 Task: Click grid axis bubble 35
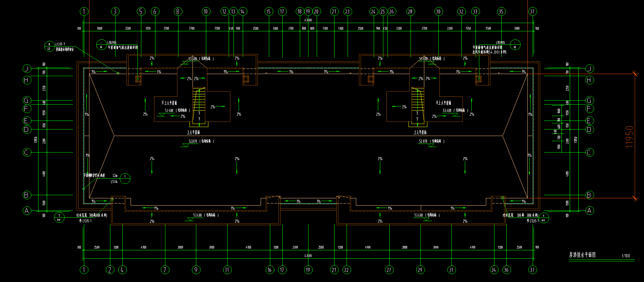(501, 11)
